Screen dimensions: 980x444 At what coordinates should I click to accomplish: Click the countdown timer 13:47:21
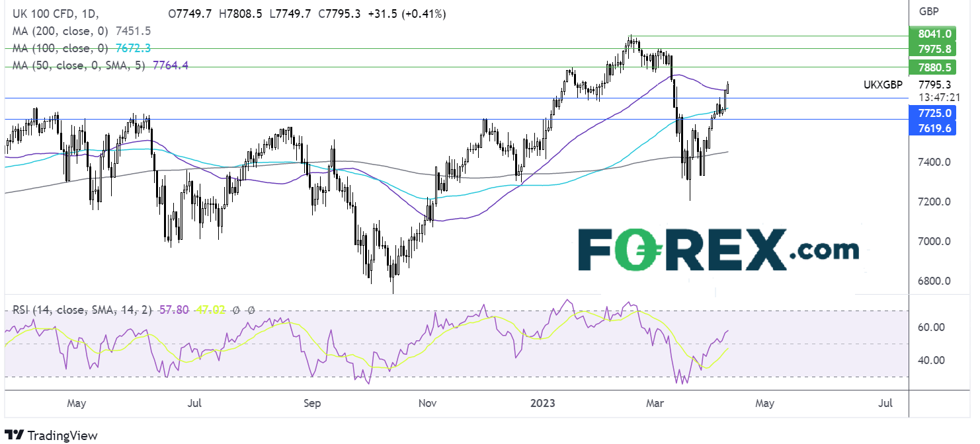click(939, 96)
